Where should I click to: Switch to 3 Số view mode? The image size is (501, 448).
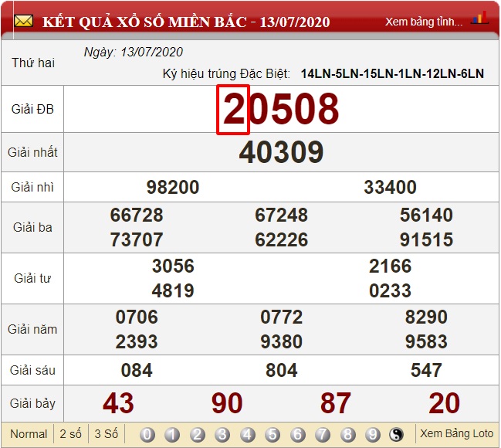coord(107,434)
